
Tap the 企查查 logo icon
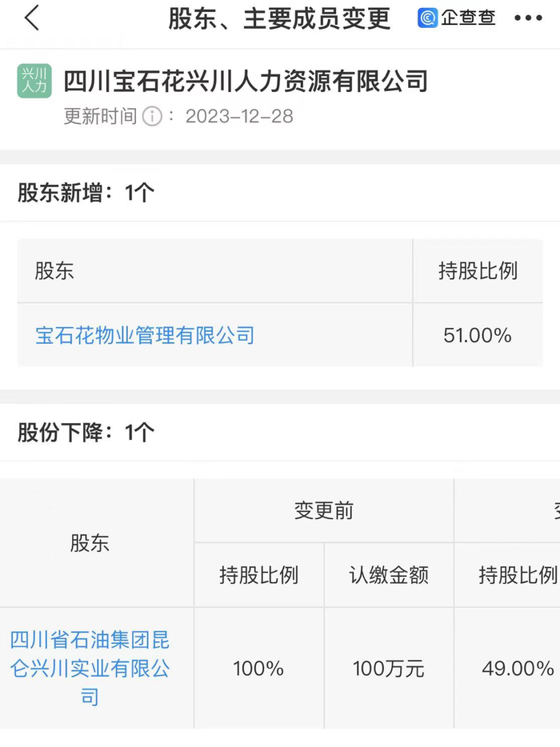428,18
